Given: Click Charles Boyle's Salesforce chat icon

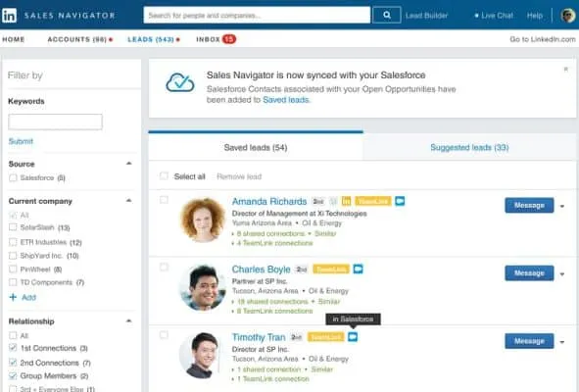Looking at the screenshot, I should coord(358,269).
